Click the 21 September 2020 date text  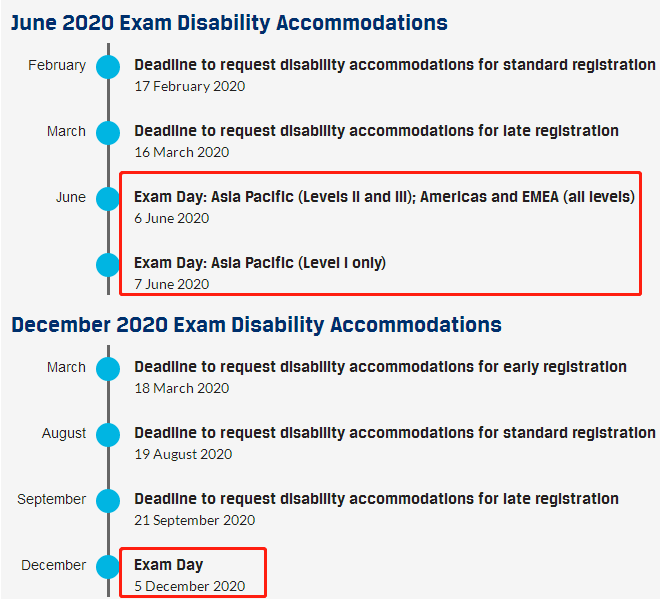click(x=195, y=520)
